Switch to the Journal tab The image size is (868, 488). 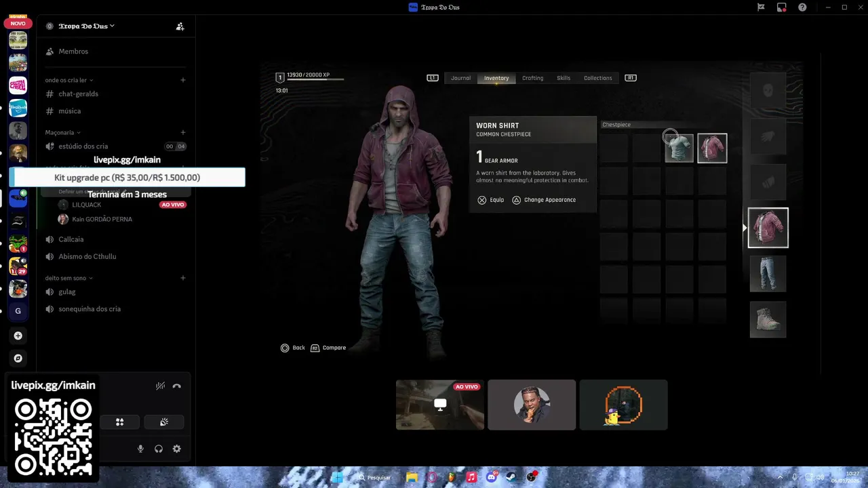pyautogui.click(x=460, y=78)
